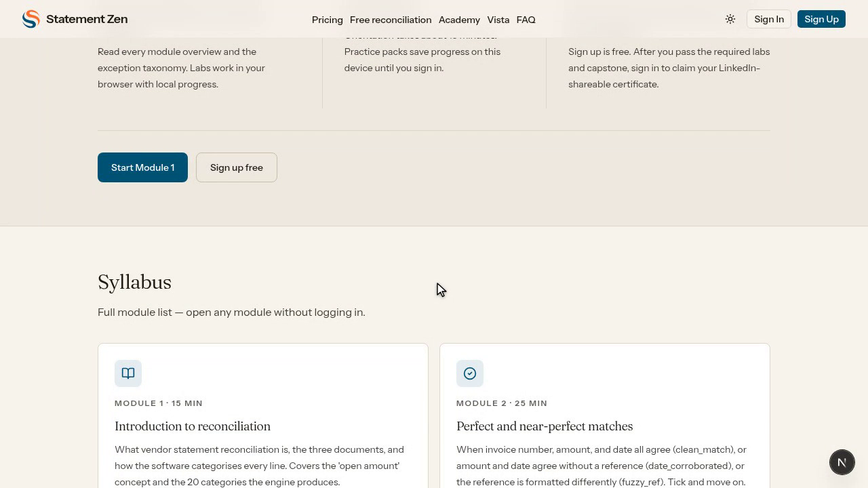
Task: Click the Sign Up header button
Action: click(x=821, y=19)
